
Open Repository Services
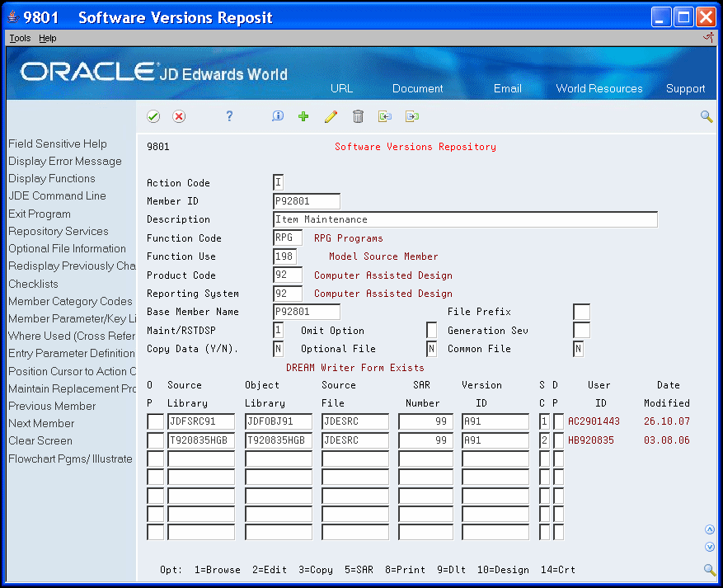[x=59, y=231]
